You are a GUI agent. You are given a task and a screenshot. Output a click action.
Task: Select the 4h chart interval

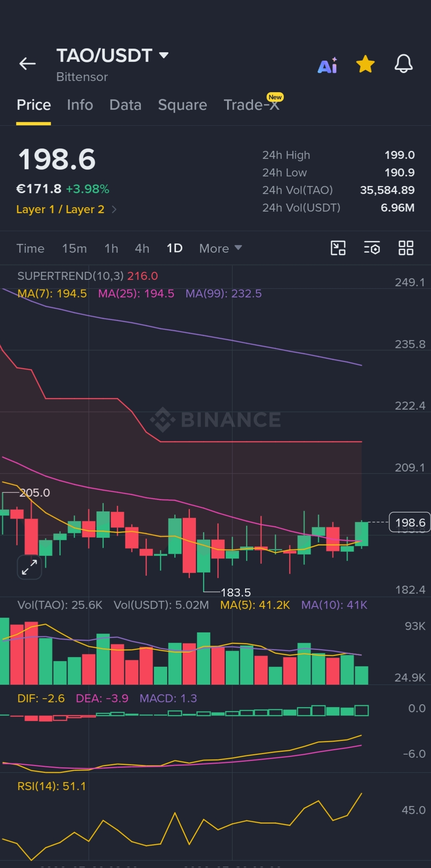point(142,248)
